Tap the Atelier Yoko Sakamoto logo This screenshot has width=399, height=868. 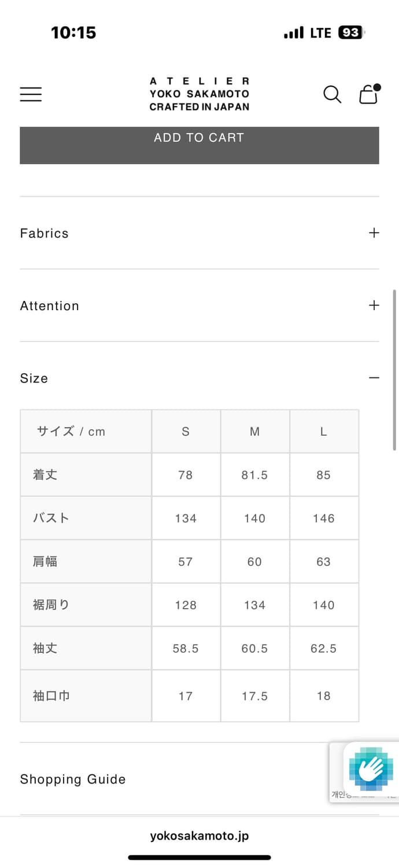click(x=199, y=94)
